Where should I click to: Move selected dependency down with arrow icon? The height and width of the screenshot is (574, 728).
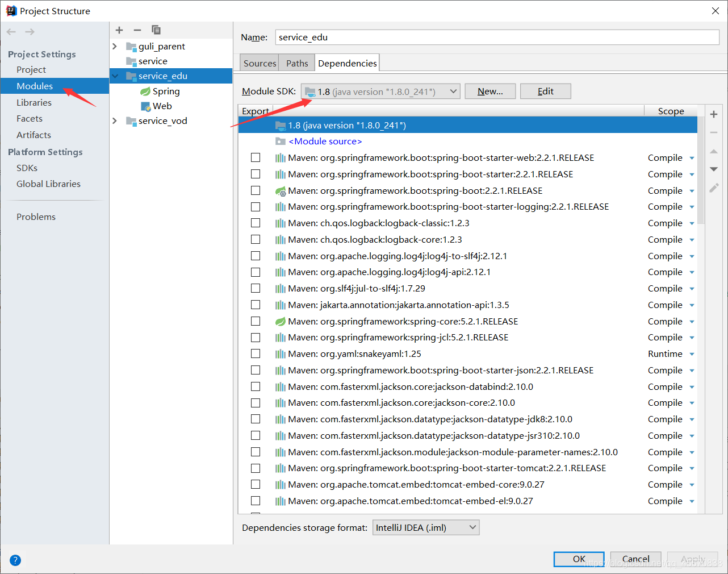coord(714,168)
